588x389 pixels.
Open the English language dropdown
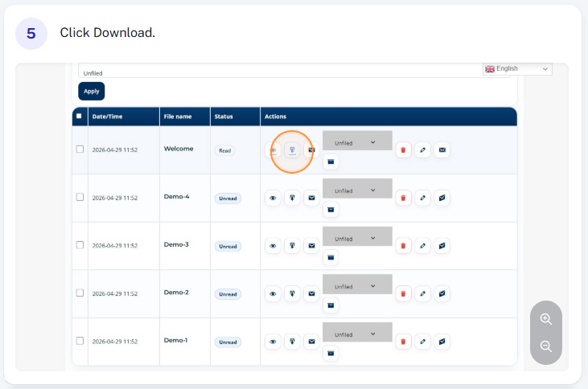[x=517, y=69]
